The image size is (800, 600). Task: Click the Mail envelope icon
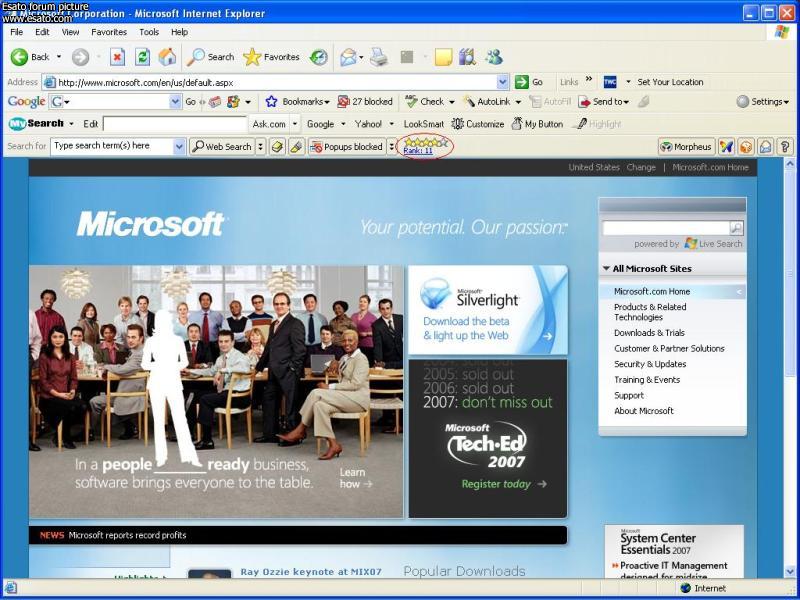[348, 57]
